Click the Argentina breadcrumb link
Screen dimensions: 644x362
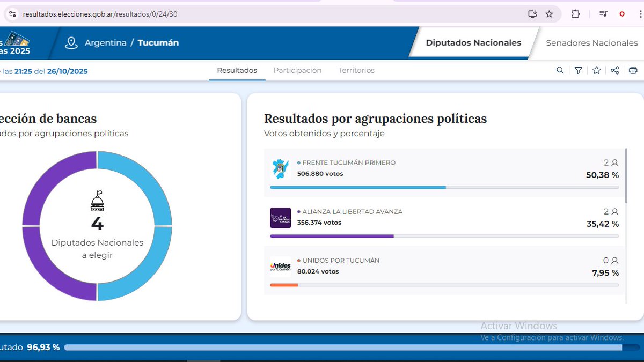[106, 43]
